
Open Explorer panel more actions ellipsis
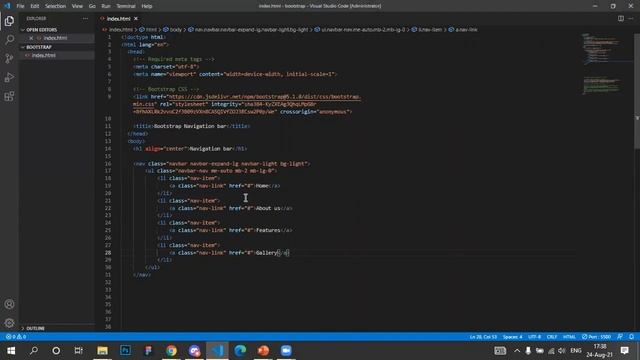tap(85, 18)
